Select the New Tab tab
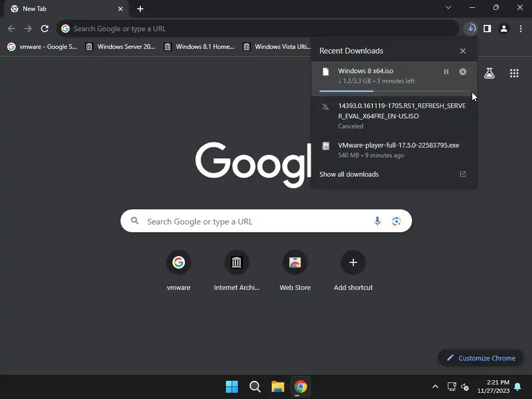Image resolution: width=532 pixels, height=399 pixels. point(66,9)
